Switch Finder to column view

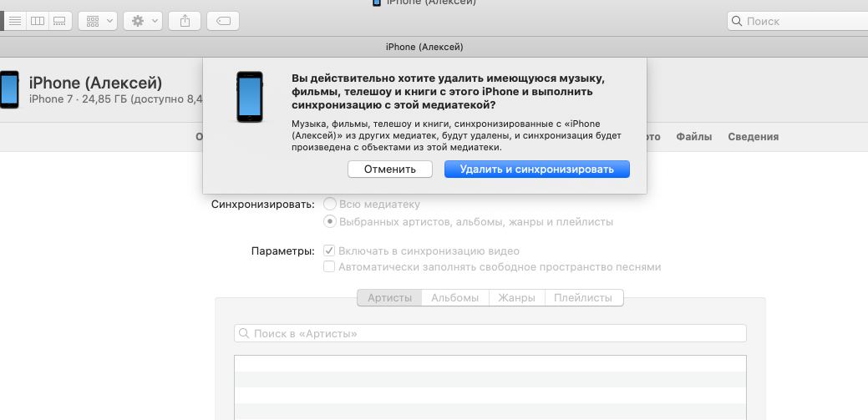coord(37,21)
